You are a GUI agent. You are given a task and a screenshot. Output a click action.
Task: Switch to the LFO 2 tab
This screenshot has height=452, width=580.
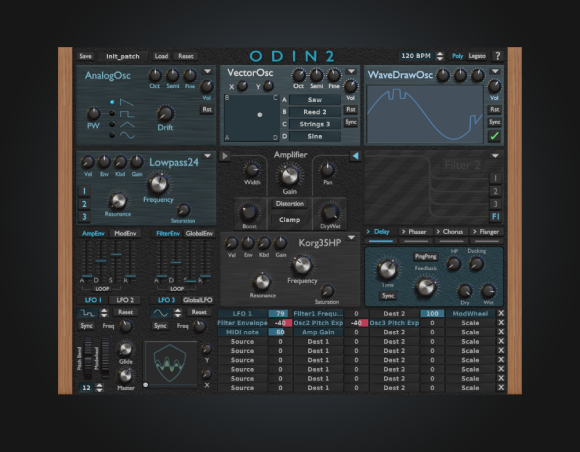click(x=125, y=300)
